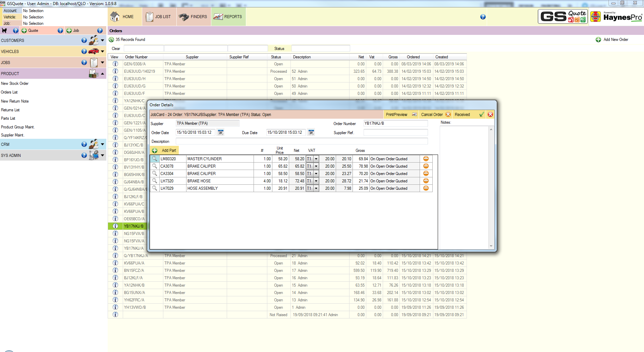The image size is (644, 352).
Task: Expand the CRM section arrow
Action: [x=103, y=144]
